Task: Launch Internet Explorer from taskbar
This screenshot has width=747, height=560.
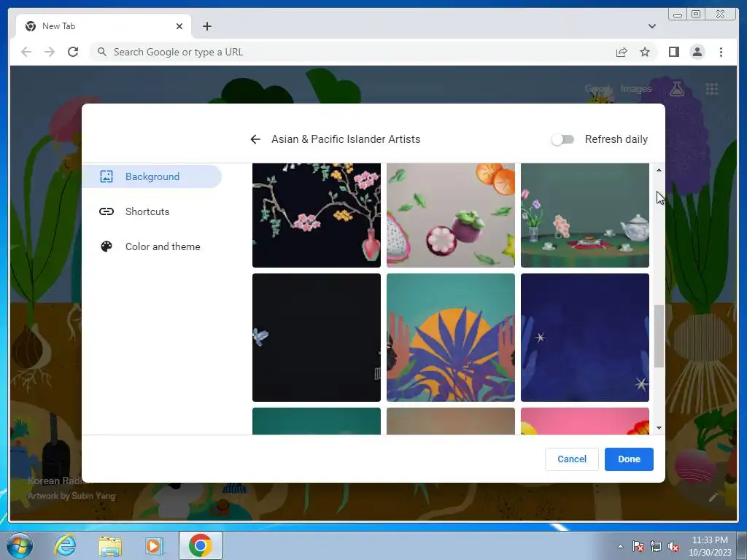Action: (x=65, y=545)
